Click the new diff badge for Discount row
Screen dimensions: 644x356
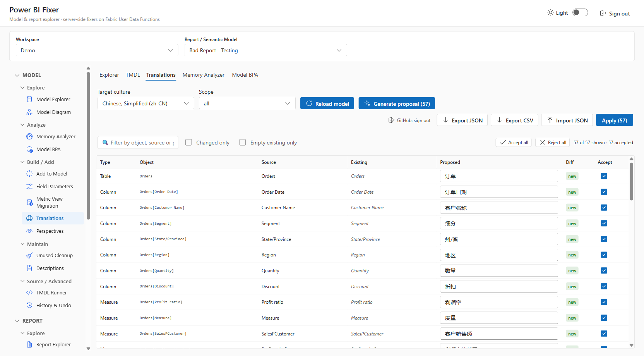click(x=572, y=287)
